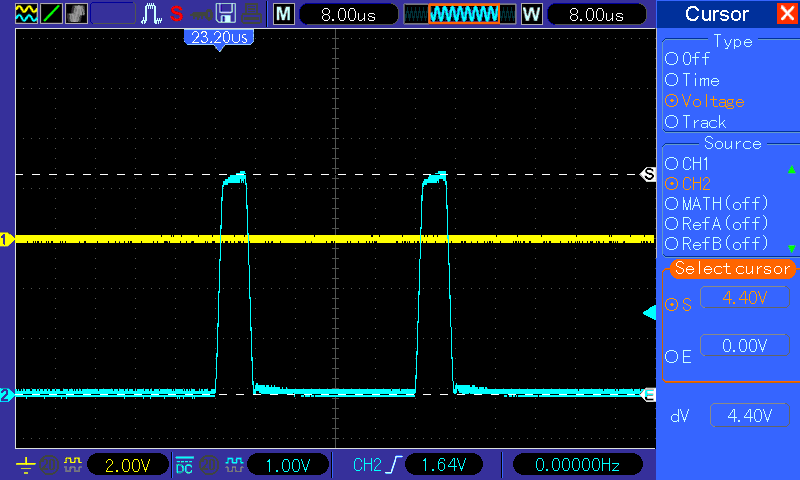
Task: Click the yellow channel 1 ground marker
Action: coord(7,239)
